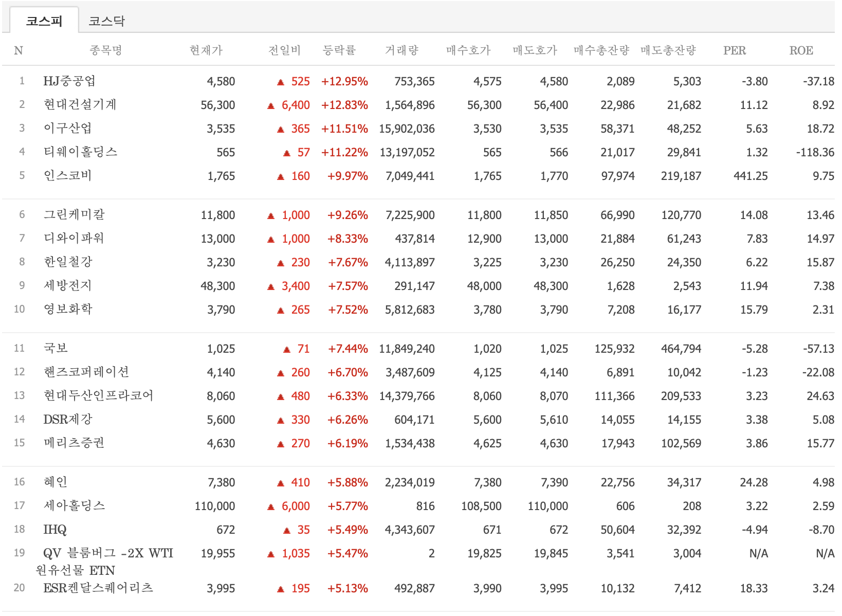Open 티웨이홀딩스 stock details
This screenshot has height=616, width=842.
pyautogui.click(x=80, y=152)
